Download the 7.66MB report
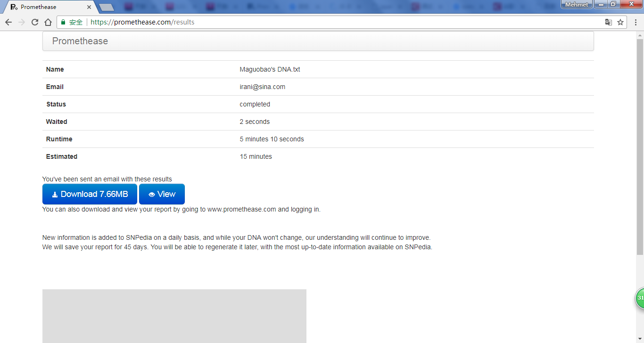This screenshot has height=343, width=644. (90, 194)
